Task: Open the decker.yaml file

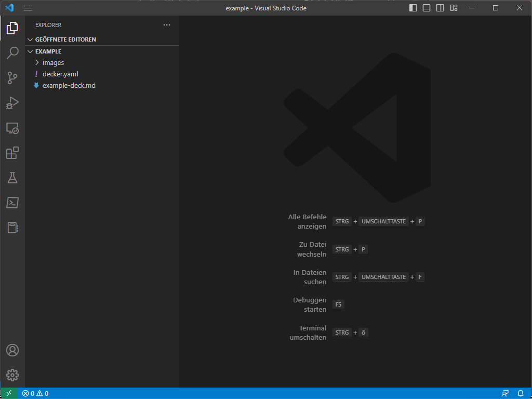Action: pyautogui.click(x=61, y=74)
